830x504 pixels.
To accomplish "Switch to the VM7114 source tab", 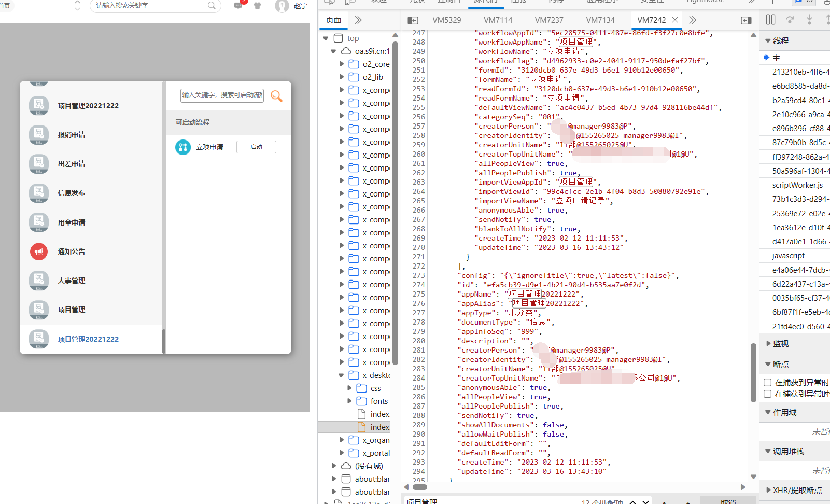I will [x=498, y=20].
